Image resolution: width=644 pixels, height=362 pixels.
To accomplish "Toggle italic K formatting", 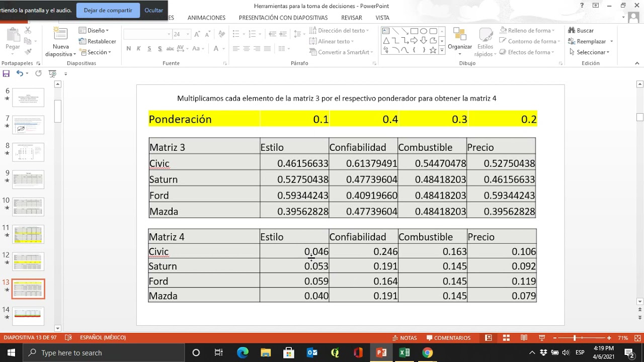I will pos(139,49).
